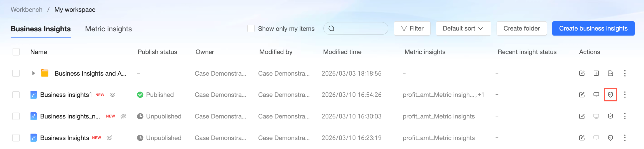Click the Create business insights button
Viewport: 644px width, 149px height.
(x=593, y=29)
